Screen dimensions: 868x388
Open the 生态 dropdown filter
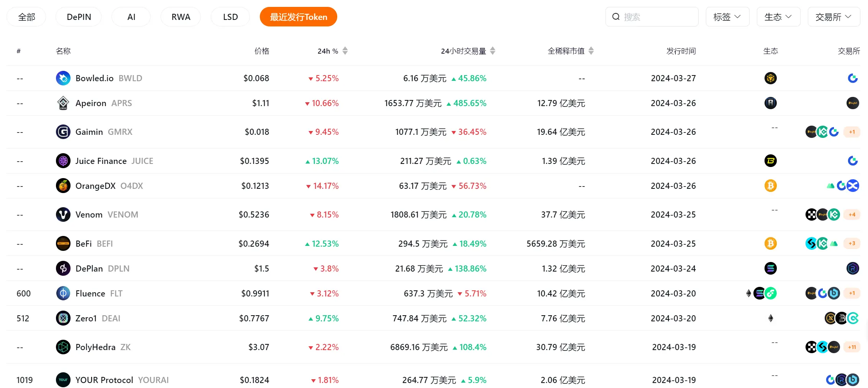coord(778,17)
